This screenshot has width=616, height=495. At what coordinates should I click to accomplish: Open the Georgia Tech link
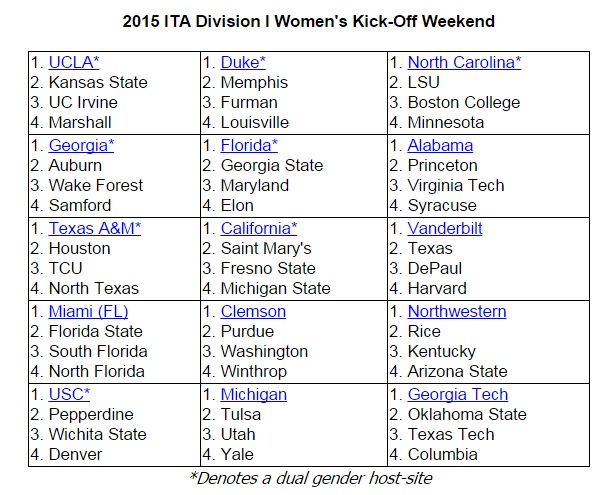[458, 395]
